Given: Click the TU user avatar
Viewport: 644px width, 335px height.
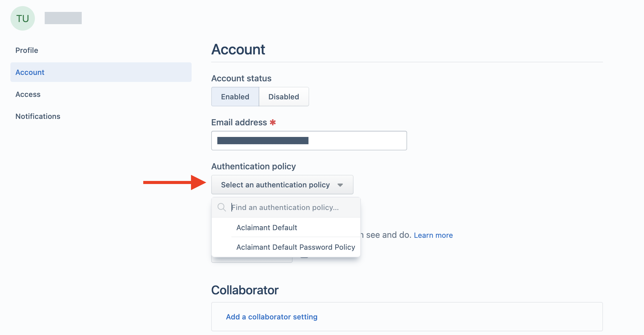Looking at the screenshot, I should click(x=23, y=18).
